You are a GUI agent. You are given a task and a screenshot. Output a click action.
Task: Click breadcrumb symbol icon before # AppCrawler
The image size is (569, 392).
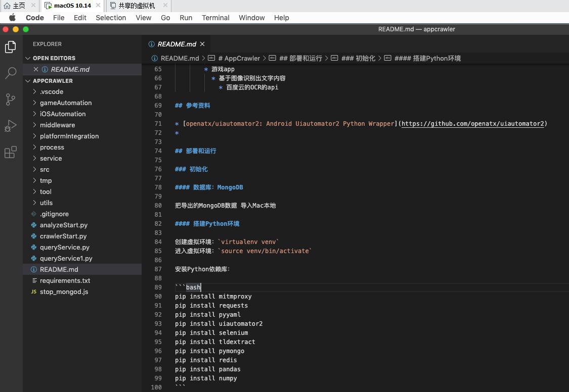[211, 58]
